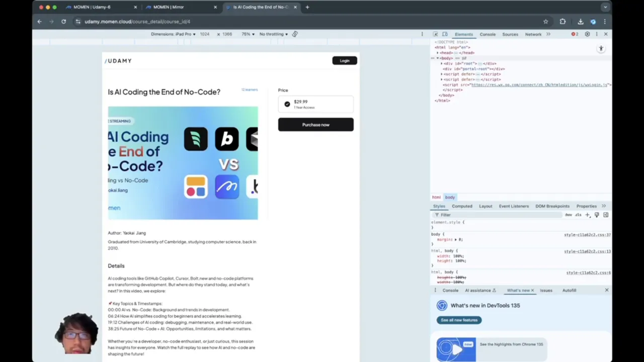Open device toolbar more options menu
Screen dimensions: 644x362
coord(422,34)
